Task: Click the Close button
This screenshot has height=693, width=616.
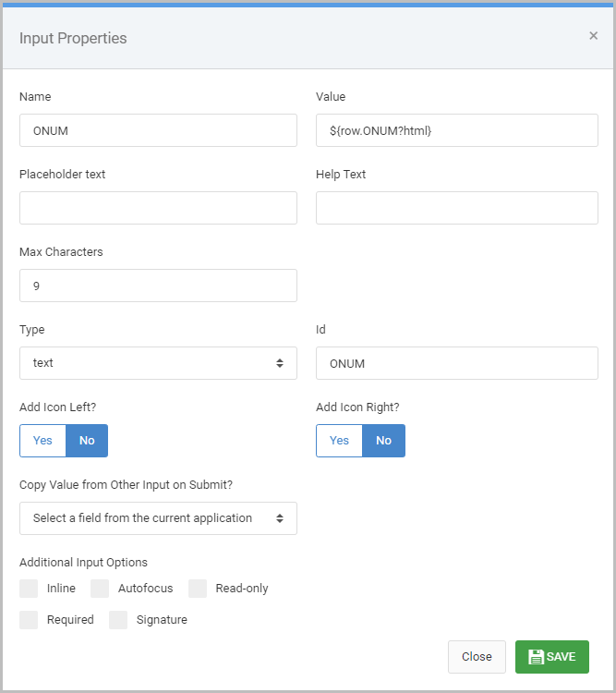Action: click(477, 657)
